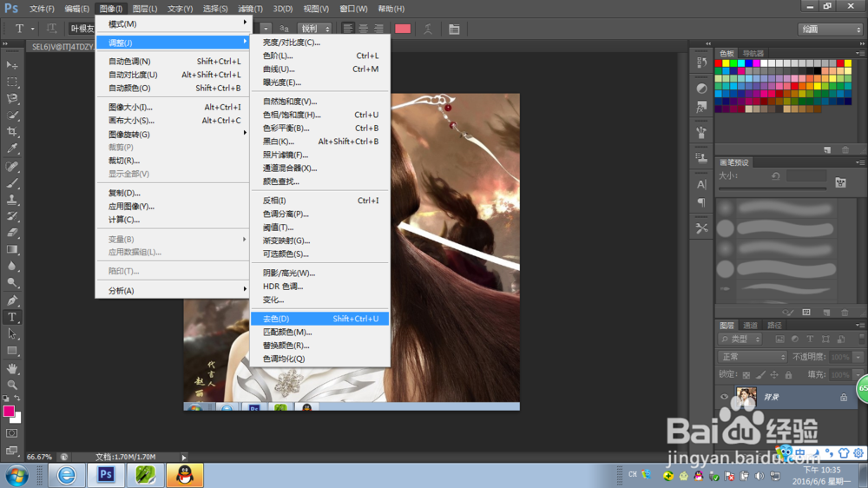Viewport: 868px width, 488px height.
Task: Switch to the 通道 tab
Action: (x=750, y=325)
